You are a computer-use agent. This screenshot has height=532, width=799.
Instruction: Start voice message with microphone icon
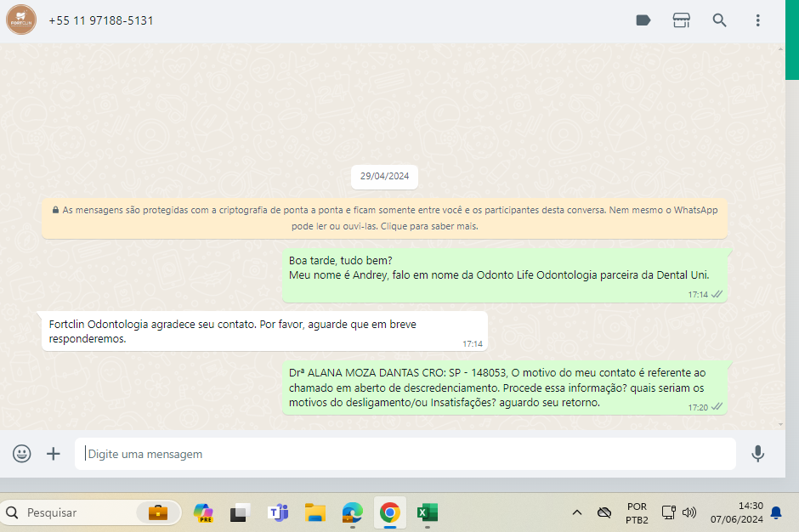pos(757,454)
